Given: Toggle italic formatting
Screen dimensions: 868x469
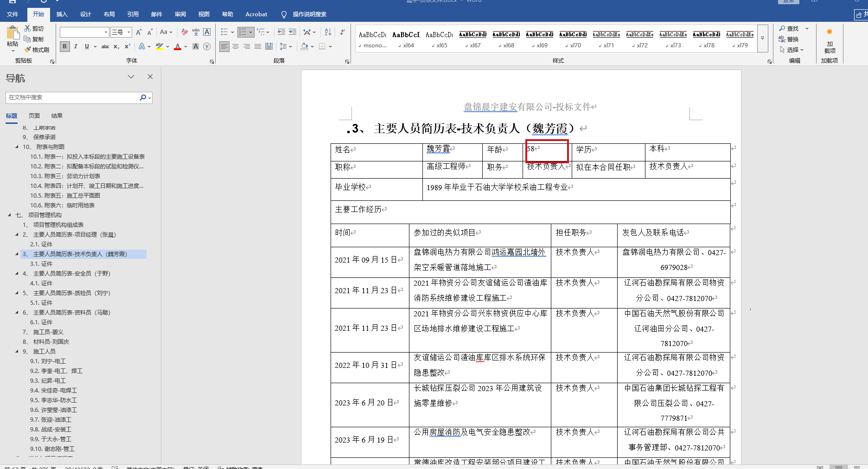Looking at the screenshot, I should coord(76,46).
